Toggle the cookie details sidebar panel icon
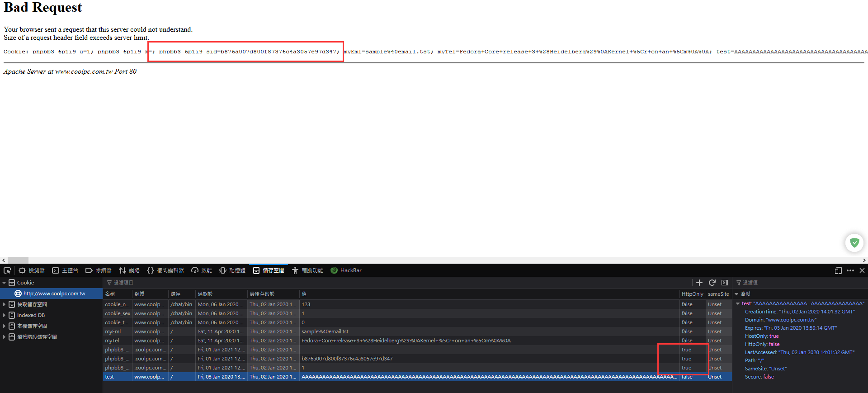 tap(725, 283)
